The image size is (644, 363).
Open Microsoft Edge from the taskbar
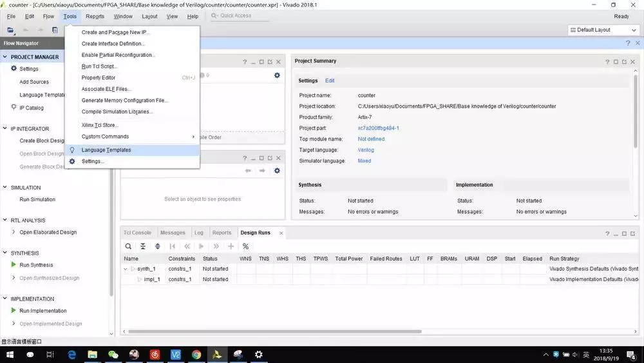(72, 355)
